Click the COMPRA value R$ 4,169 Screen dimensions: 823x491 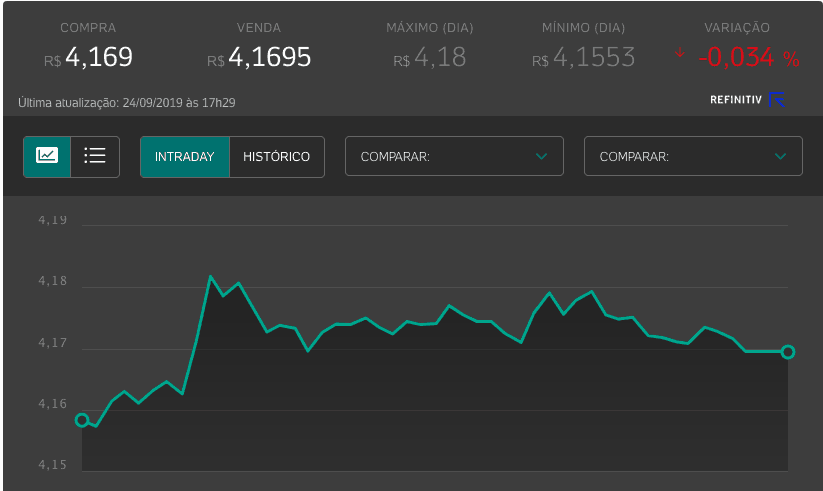point(88,58)
